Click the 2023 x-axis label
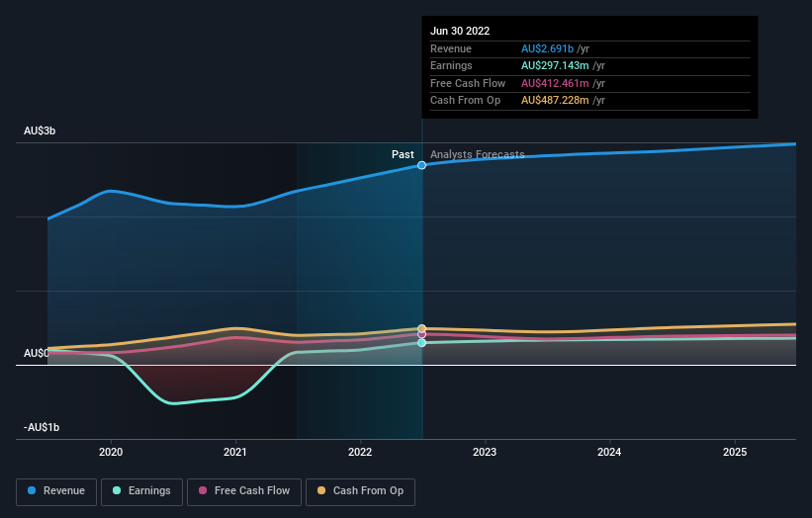Image resolution: width=812 pixels, height=518 pixels. click(x=485, y=452)
